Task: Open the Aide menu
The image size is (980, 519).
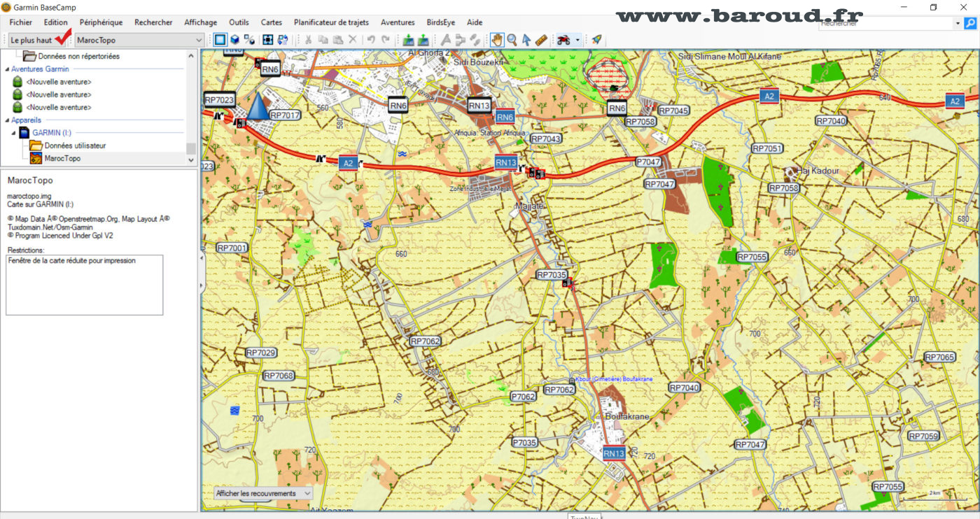Action: pos(475,22)
